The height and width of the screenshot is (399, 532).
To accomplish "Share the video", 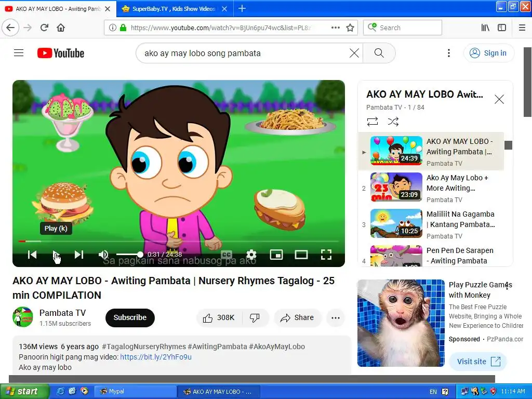I will tap(297, 317).
